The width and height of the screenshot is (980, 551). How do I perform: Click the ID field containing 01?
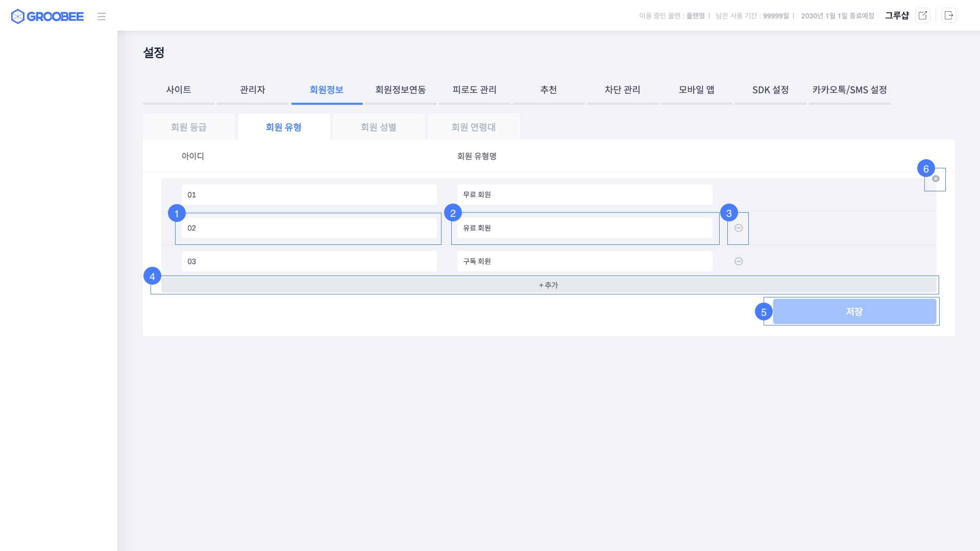[x=309, y=195]
